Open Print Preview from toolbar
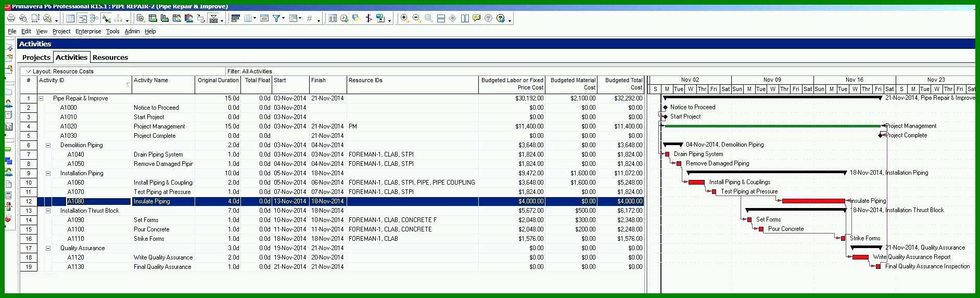The height and width of the screenshot is (298, 980). (23, 18)
